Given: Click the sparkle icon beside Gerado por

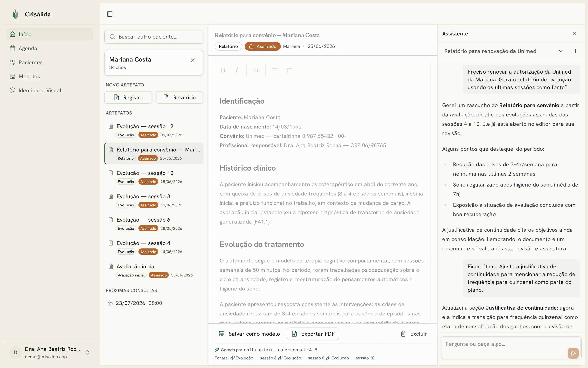Looking at the screenshot, I should pyautogui.click(x=217, y=350).
